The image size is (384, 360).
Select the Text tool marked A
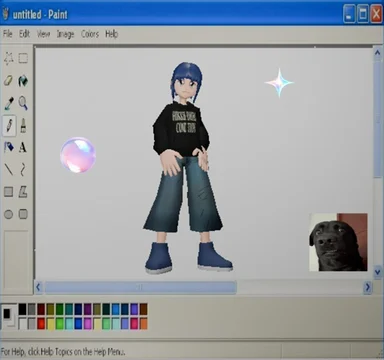click(23, 147)
